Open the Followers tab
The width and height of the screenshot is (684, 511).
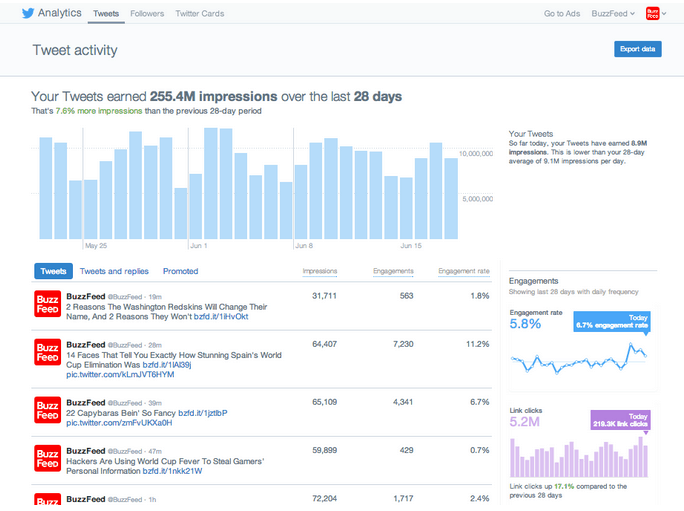(147, 14)
